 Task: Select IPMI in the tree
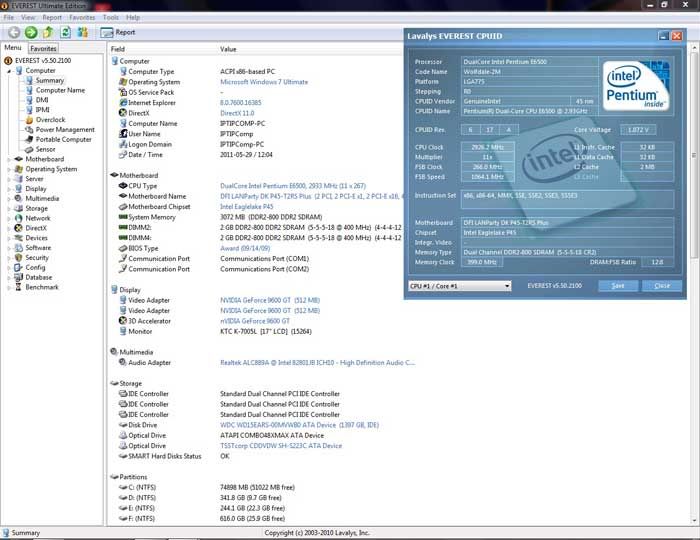(42, 110)
